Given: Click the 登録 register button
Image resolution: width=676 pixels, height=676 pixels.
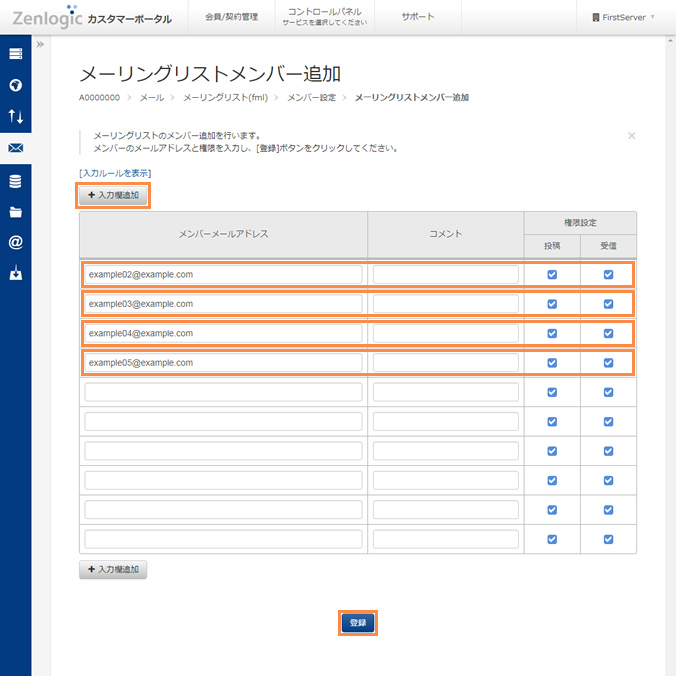Looking at the screenshot, I should (358, 623).
